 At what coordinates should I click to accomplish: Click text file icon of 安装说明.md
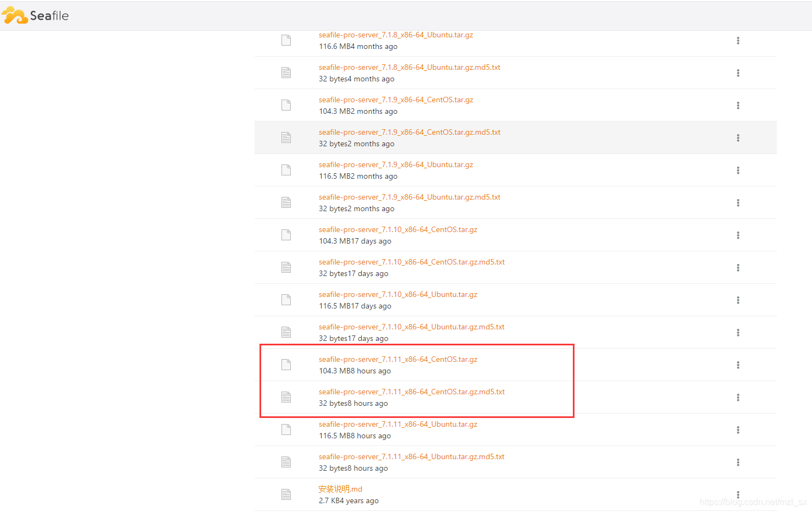click(x=286, y=494)
